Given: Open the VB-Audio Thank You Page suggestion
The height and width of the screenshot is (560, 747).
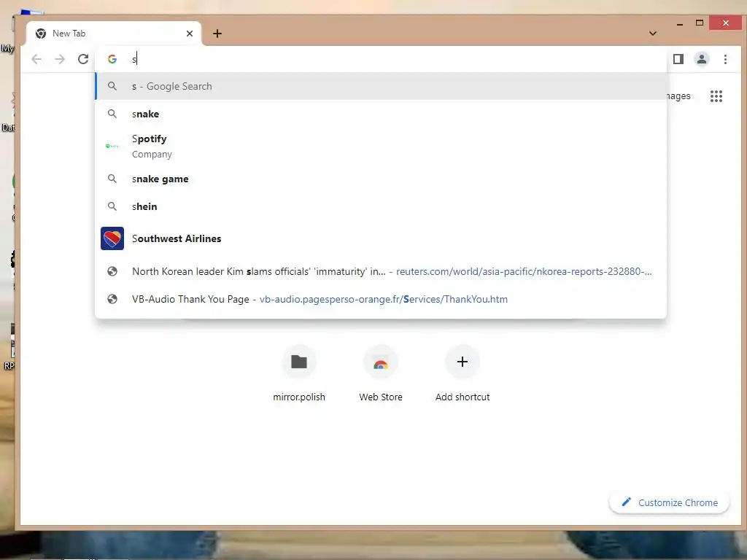Looking at the screenshot, I should [381, 299].
